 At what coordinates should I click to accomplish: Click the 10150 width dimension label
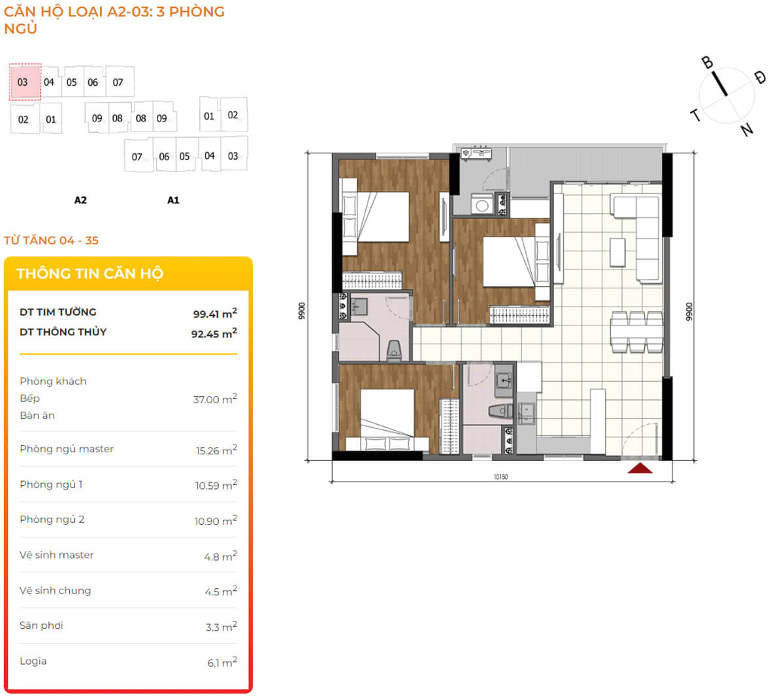[x=500, y=477]
